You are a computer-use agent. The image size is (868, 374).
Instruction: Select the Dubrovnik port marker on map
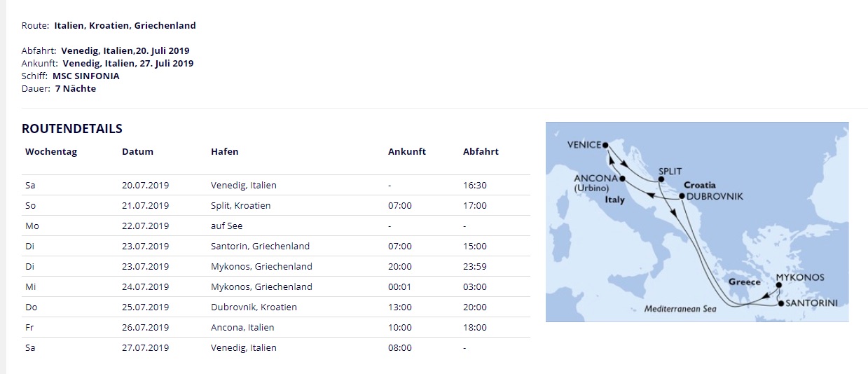(682, 197)
